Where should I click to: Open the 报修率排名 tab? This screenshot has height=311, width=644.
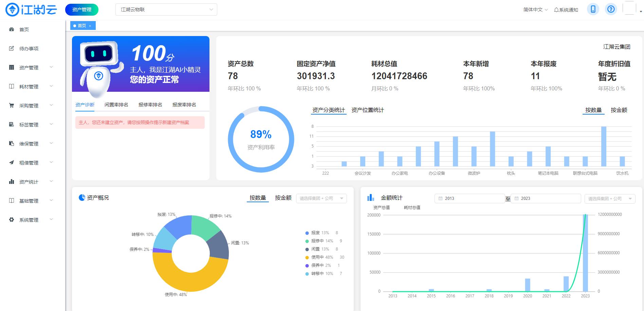click(151, 104)
